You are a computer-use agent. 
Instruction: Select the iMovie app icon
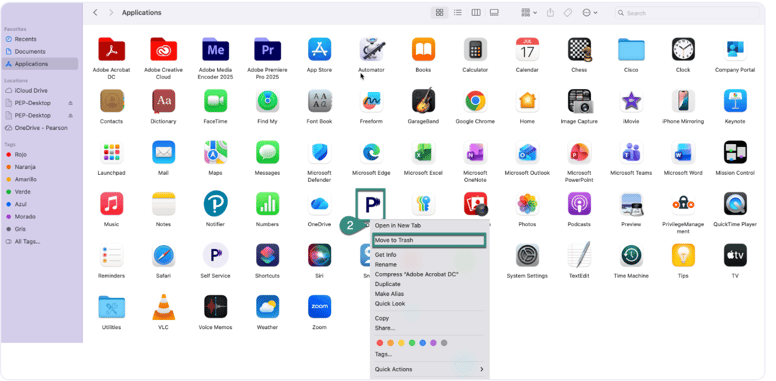tap(631, 101)
